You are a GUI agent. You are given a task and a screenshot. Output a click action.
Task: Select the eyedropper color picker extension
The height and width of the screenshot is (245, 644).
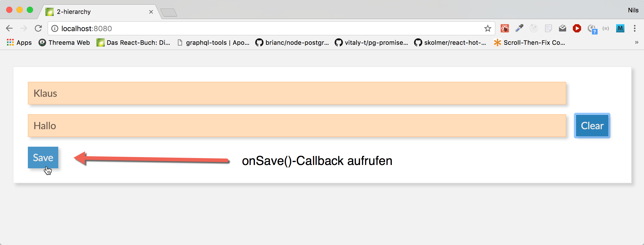point(519,28)
